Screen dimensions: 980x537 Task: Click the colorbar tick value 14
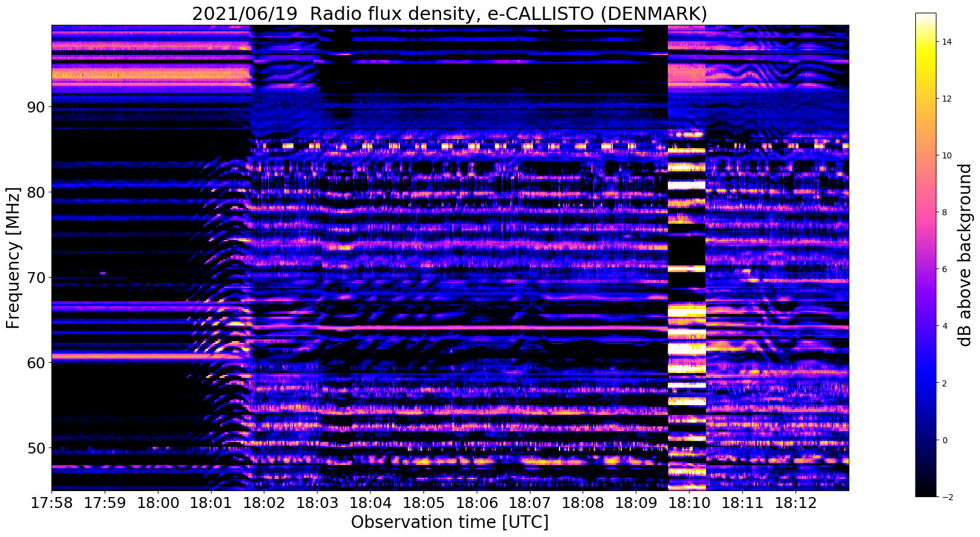click(946, 42)
